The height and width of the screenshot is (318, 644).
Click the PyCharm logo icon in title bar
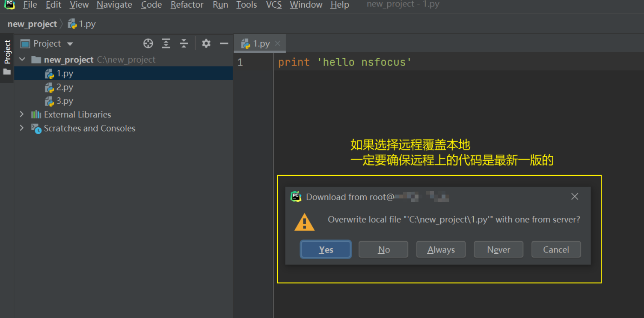pos(9,5)
